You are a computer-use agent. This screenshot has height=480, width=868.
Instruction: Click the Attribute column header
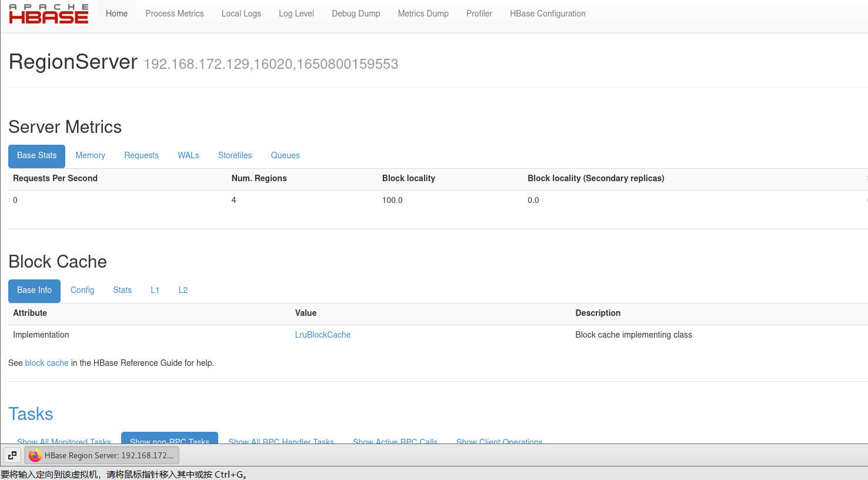tap(30, 313)
